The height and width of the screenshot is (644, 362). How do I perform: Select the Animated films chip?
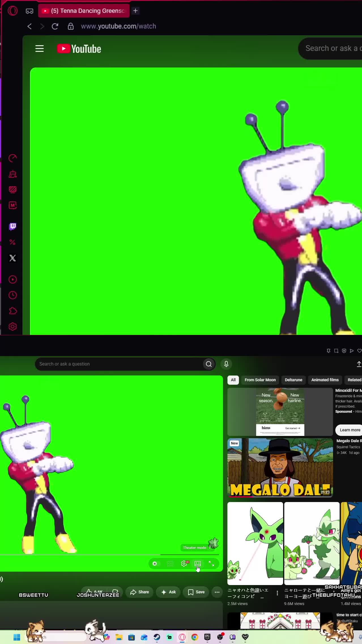(325, 380)
